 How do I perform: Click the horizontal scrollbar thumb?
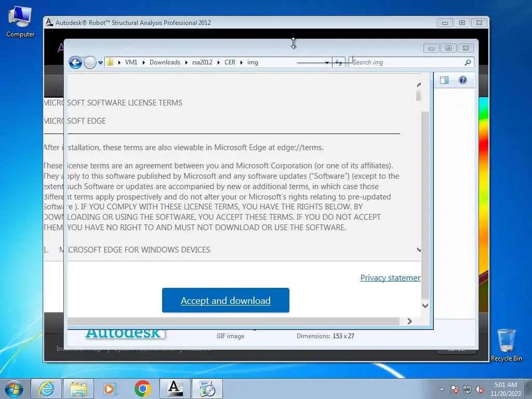233,321
